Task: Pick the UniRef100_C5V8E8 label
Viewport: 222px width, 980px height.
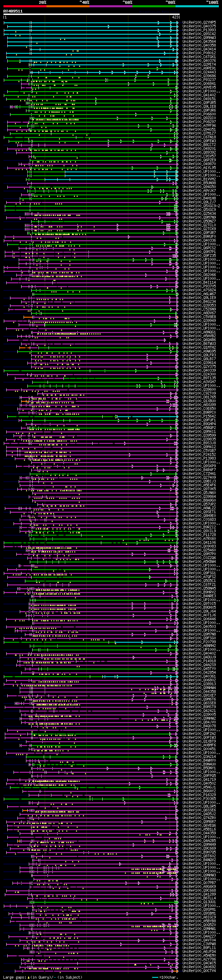Action: click(199, 317)
